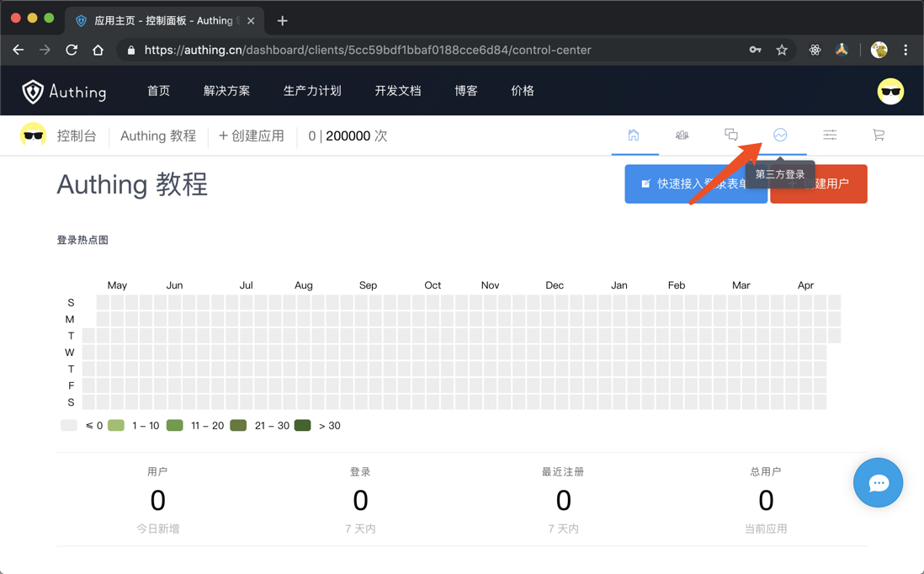Click the 最近注册 count
Image resolution: width=924 pixels, height=574 pixels.
[563, 500]
